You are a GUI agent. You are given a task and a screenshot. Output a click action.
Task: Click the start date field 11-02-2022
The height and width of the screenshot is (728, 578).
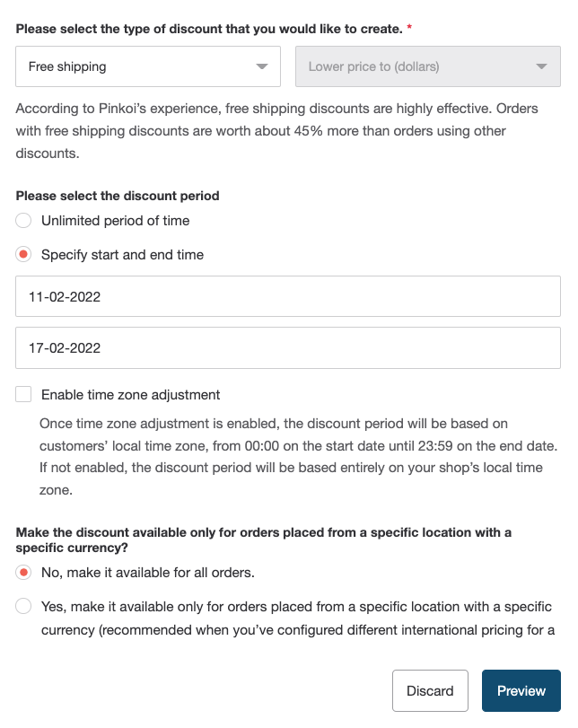tap(288, 296)
